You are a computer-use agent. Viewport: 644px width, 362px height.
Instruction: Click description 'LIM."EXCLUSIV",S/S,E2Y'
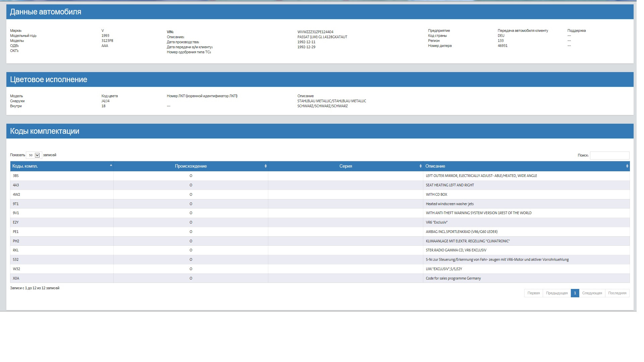coord(444,269)
